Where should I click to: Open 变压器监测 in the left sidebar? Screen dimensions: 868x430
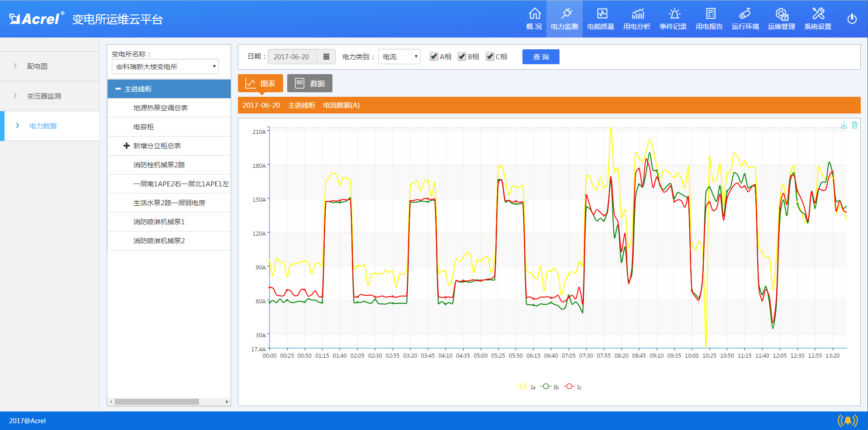[x=44, y=96]
